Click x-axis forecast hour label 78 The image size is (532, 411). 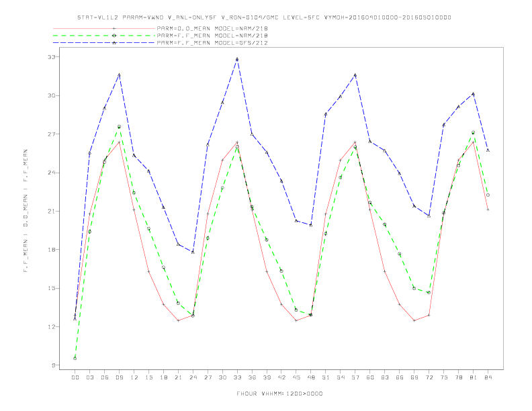click(458, 377)
